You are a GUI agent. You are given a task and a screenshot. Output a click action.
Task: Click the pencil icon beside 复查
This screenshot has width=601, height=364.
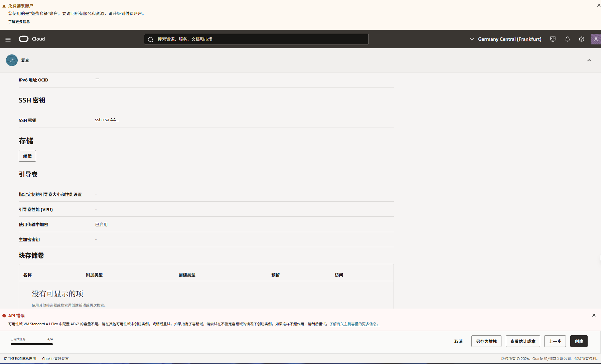(x=12, y=60)
